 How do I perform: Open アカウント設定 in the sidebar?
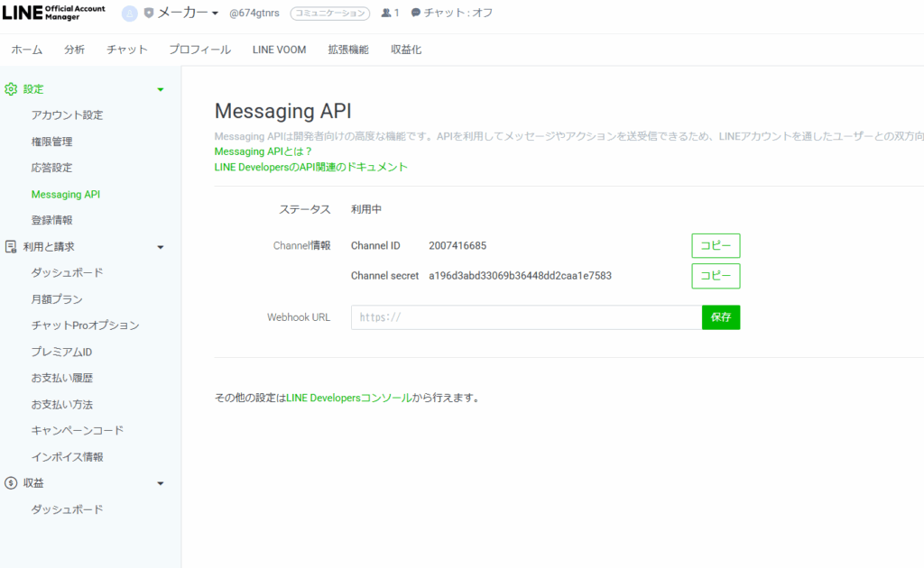click(x=67, y=115)
